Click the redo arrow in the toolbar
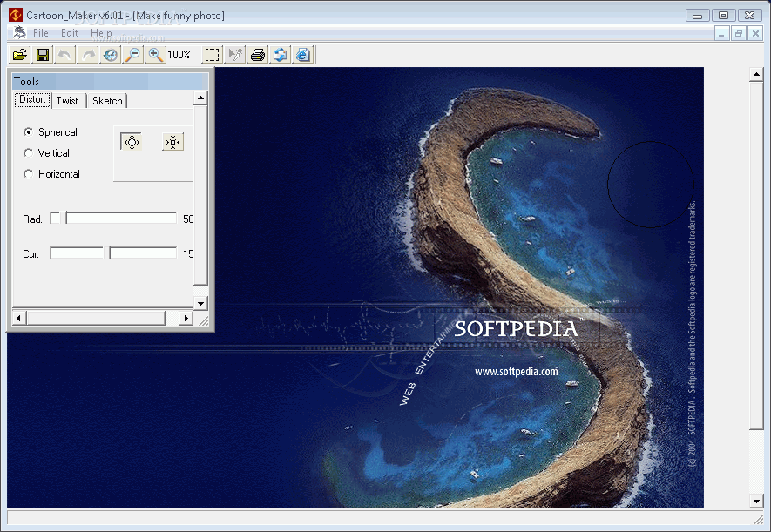Screen dimensions: 771x532 (88, 55)
